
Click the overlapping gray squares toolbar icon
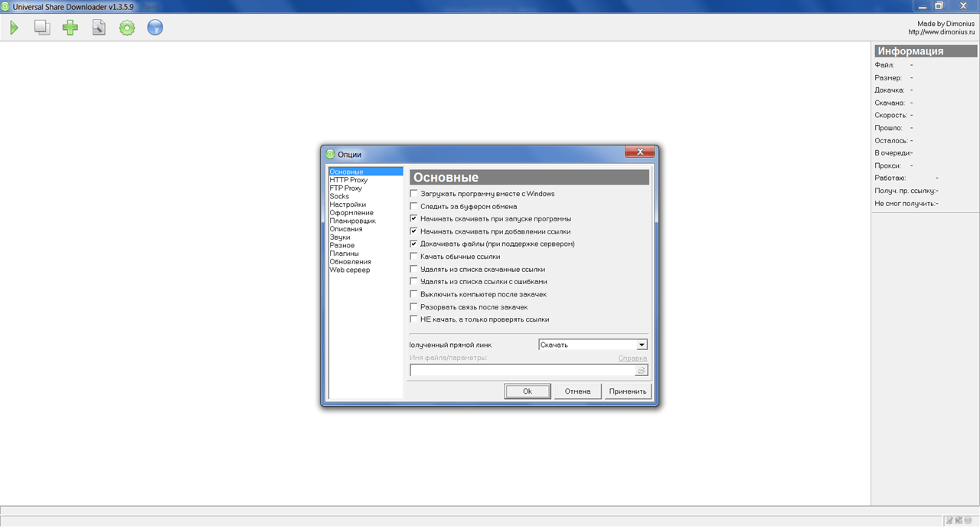tap(42, 28)
